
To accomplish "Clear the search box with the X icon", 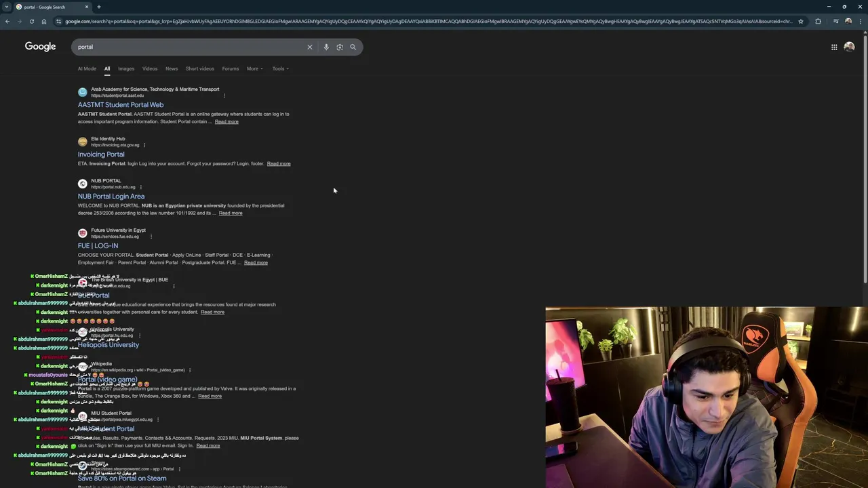I will click(x=310, y=47).
